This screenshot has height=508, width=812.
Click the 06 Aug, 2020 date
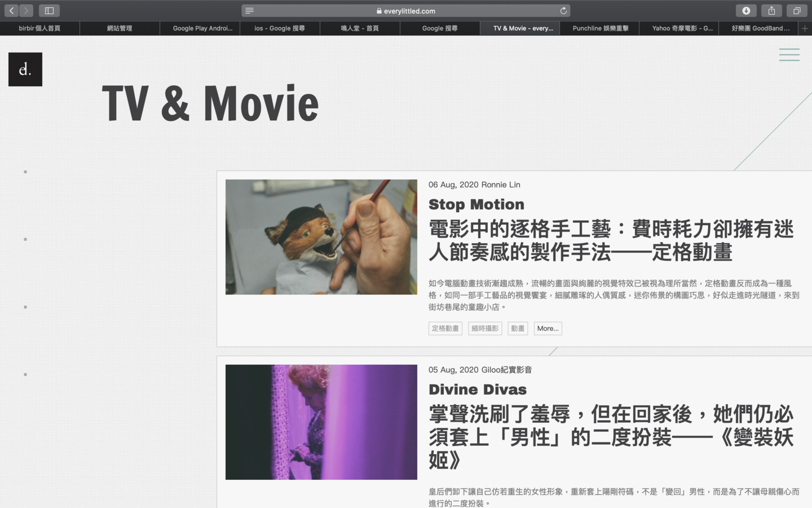pyautogui.click(x=453, y=185)
